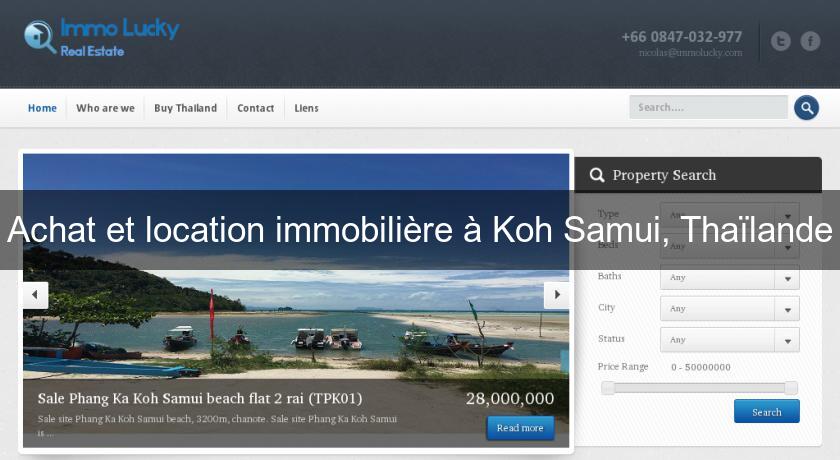This screenshot has height=460, width=840.
Task: Expand the City dropdown
Action: click(x=730, y=308)
